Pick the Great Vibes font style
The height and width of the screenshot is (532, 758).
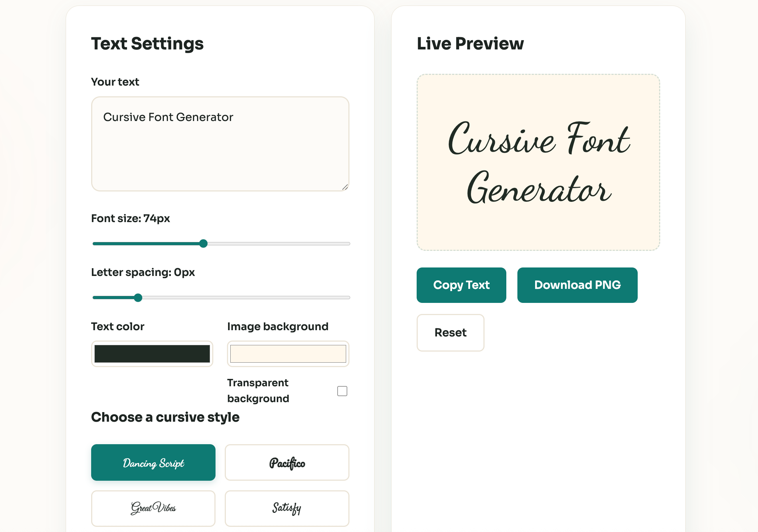[153, 508]
